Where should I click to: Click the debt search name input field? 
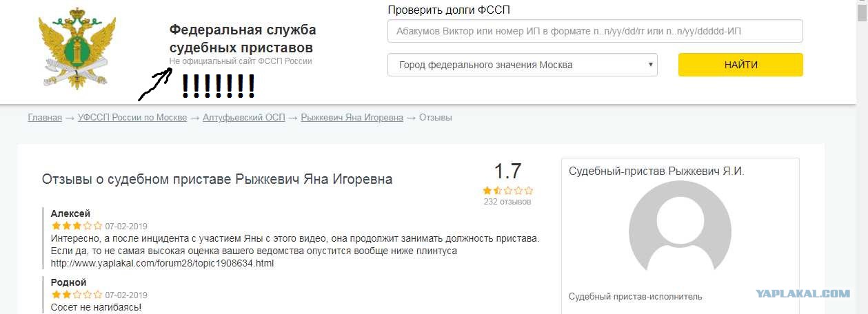click(x=596, y=31)
